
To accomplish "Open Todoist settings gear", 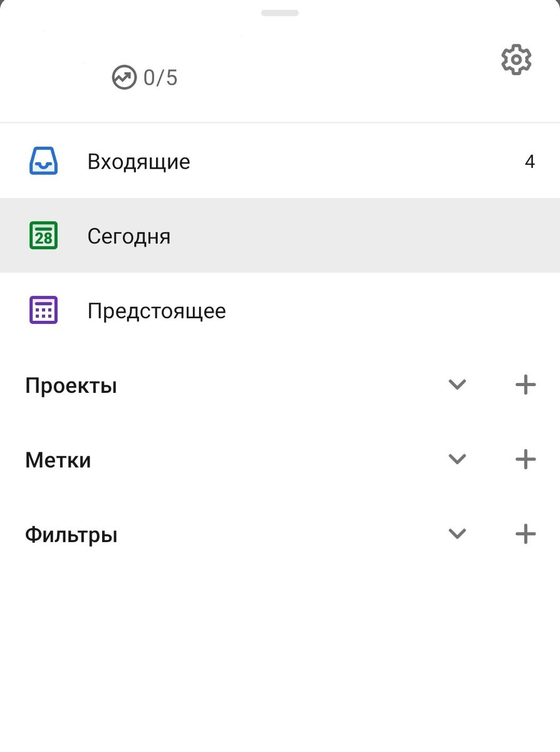I will pyautogui.click(x=516, y=60).
